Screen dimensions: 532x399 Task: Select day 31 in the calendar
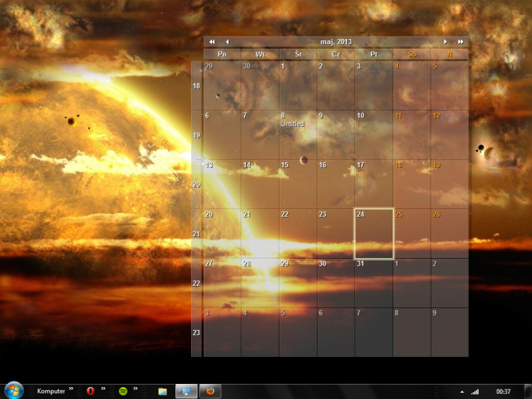374,283
